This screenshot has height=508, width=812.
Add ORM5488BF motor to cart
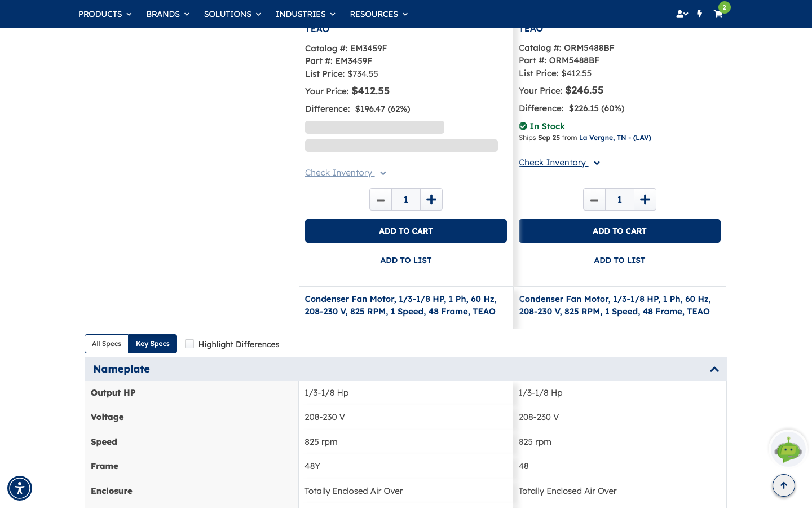click(620, 231)
